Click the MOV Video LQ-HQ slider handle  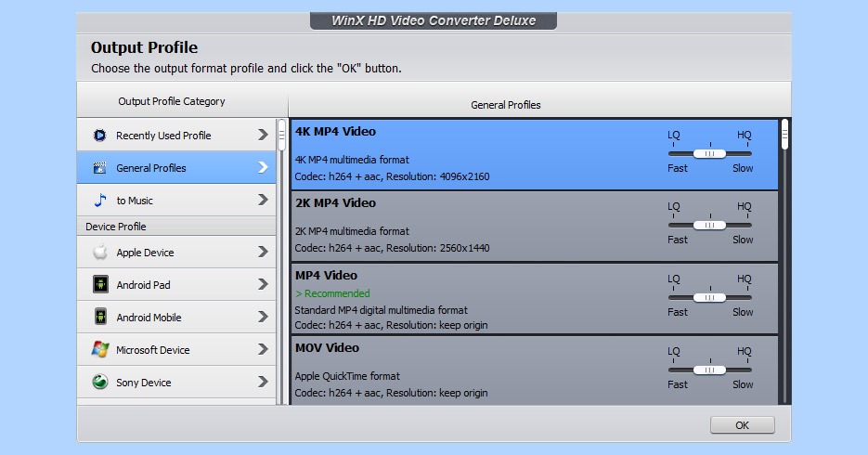tap(709, 370)
